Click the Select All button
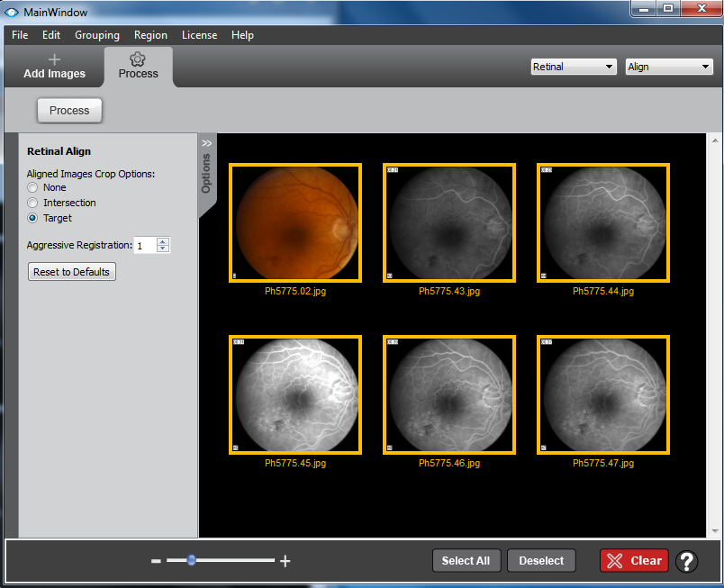This screenshot has height=588, width=724. tap(466, 561)
